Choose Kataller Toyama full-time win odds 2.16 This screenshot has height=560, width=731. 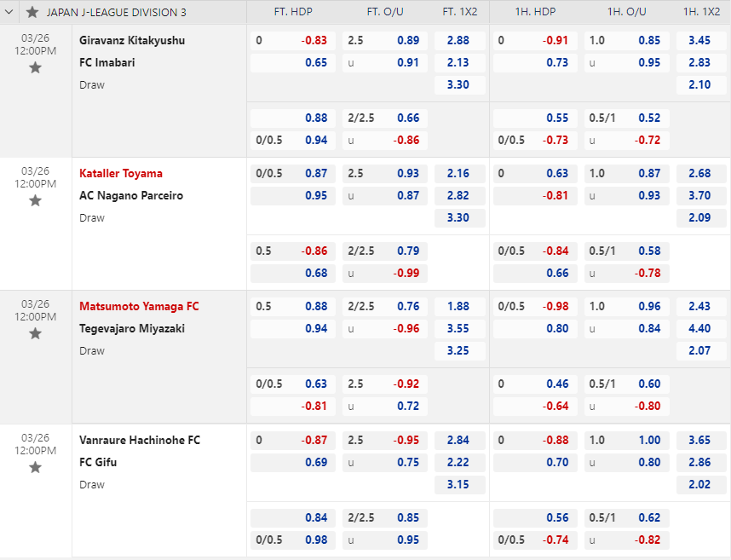click(x=460, y=174)
